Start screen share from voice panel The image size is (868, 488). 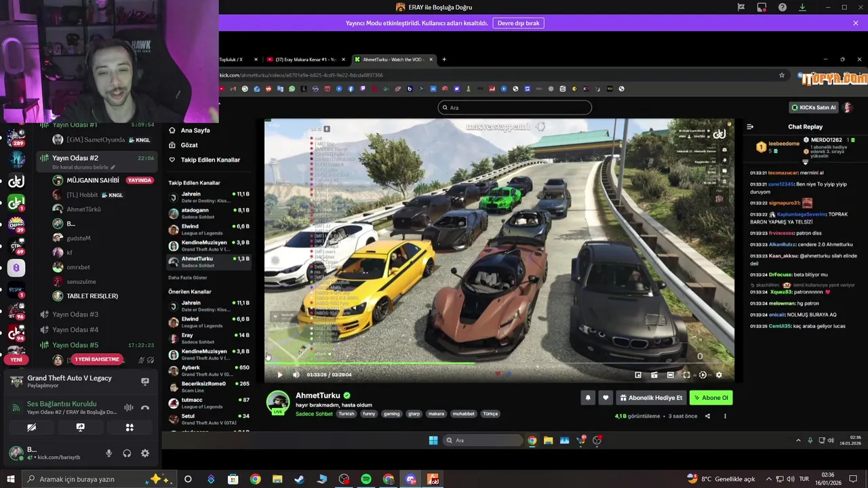(x=80, y=428)
